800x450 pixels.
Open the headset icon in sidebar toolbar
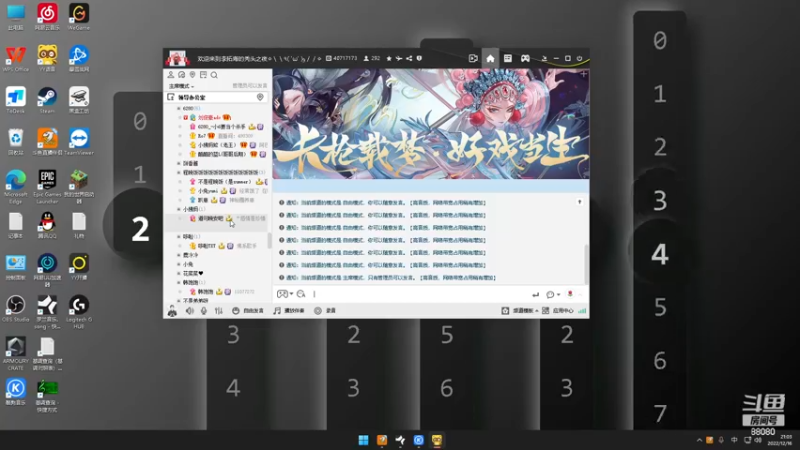point(182,75)
